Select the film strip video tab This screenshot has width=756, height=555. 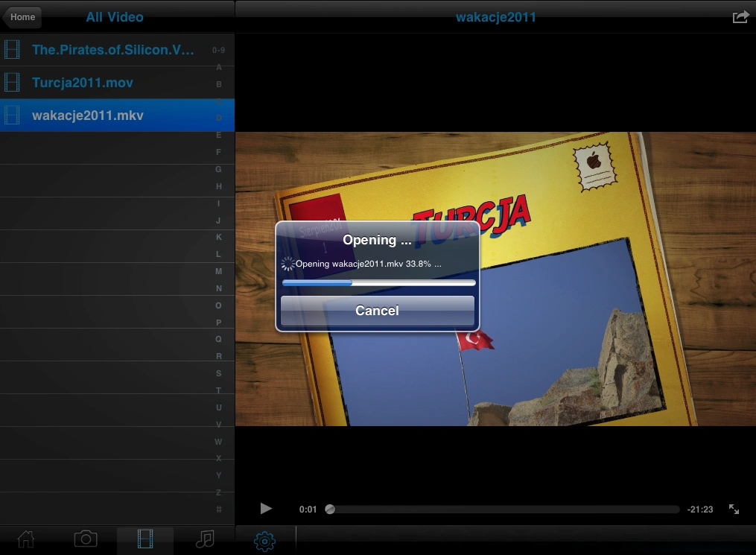coord(145,539)
